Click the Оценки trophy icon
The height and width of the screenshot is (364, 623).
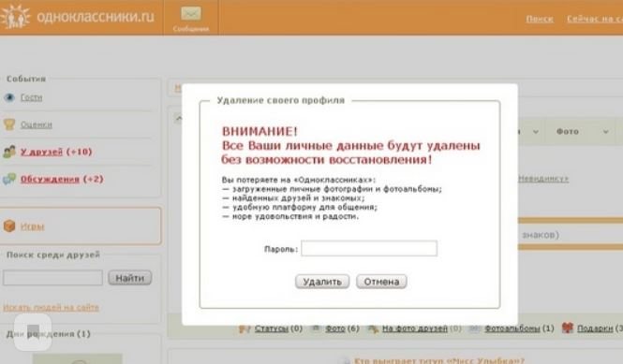pos(9,124)
